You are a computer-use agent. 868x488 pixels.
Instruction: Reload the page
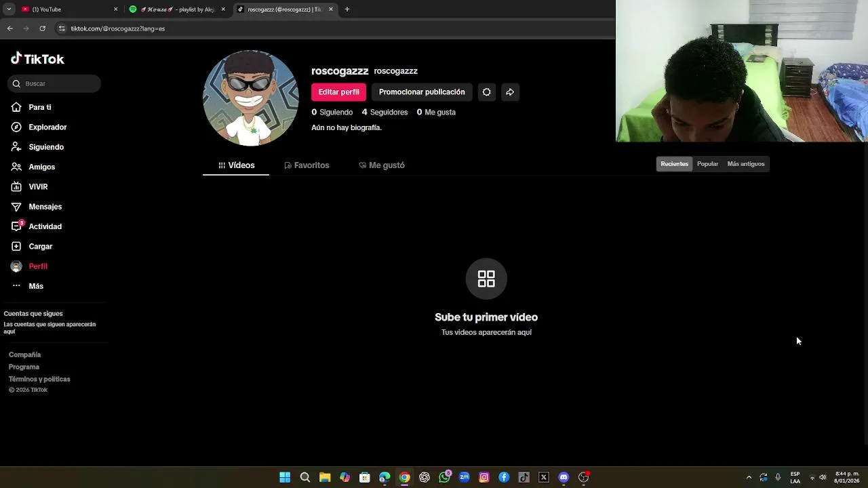pyautogui.click(x=42, y=28)
